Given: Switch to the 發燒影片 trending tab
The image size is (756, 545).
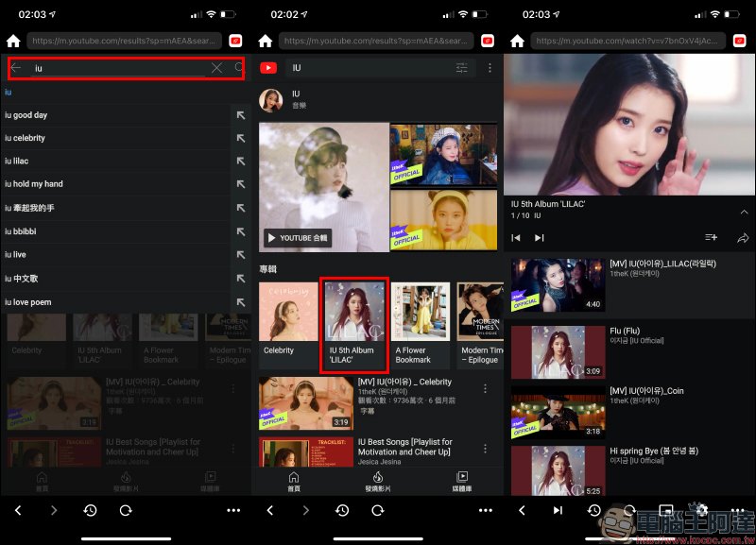Looking at the screenshot, I should click(x=377, y=481).
